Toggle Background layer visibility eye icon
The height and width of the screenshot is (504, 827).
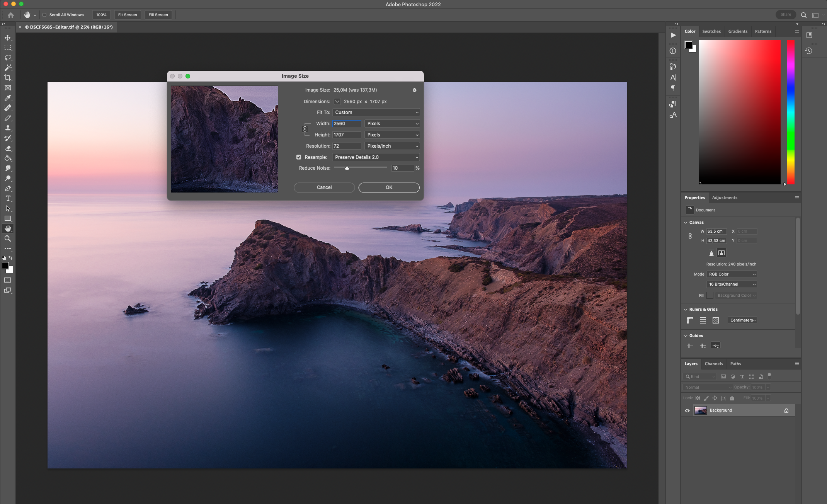click(x=687, y=410)
